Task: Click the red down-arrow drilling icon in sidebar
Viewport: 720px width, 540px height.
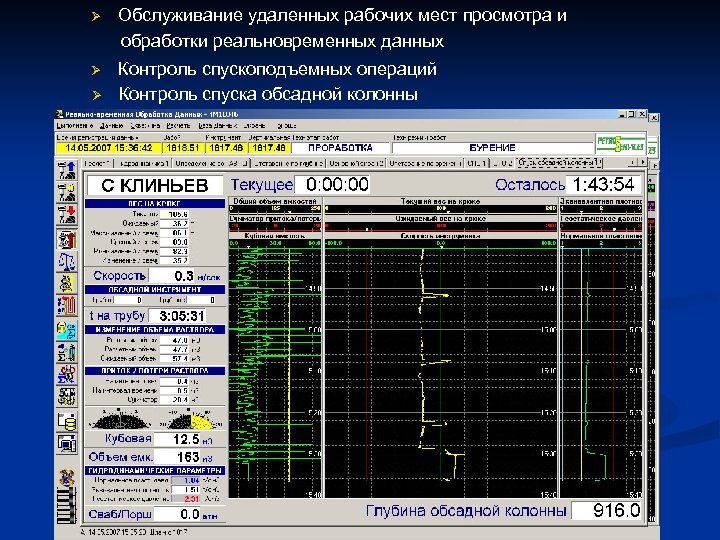Action: 67,214
